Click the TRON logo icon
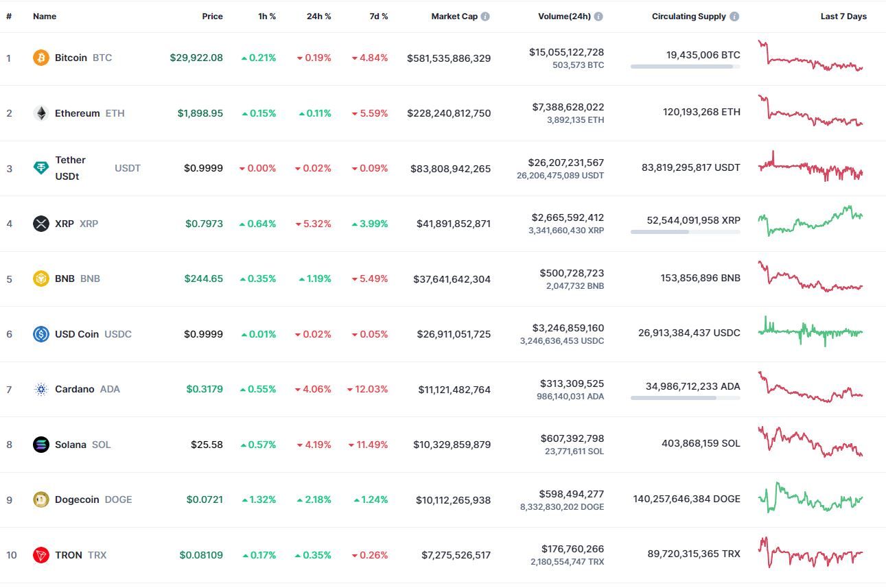This screenshot has height=588, width=886. coord(41,555)
